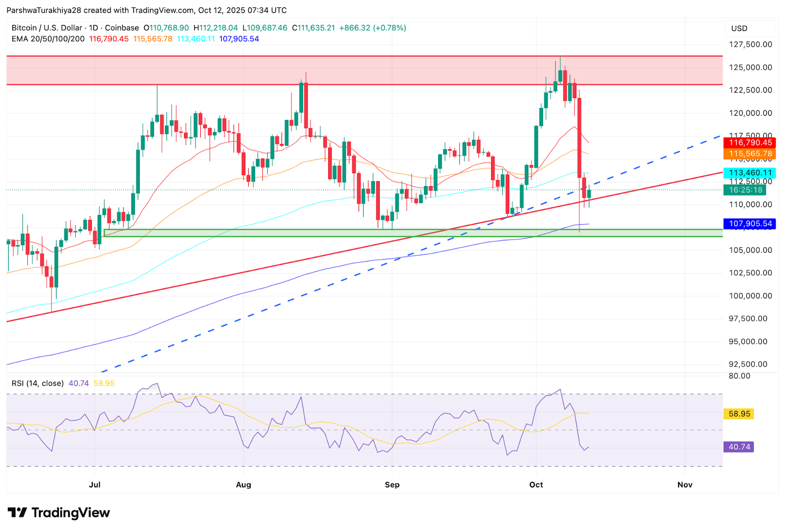Click the EMA 20/50/100/200 indicator legend
Screen dimensions: 785x532
pos(48,39)
